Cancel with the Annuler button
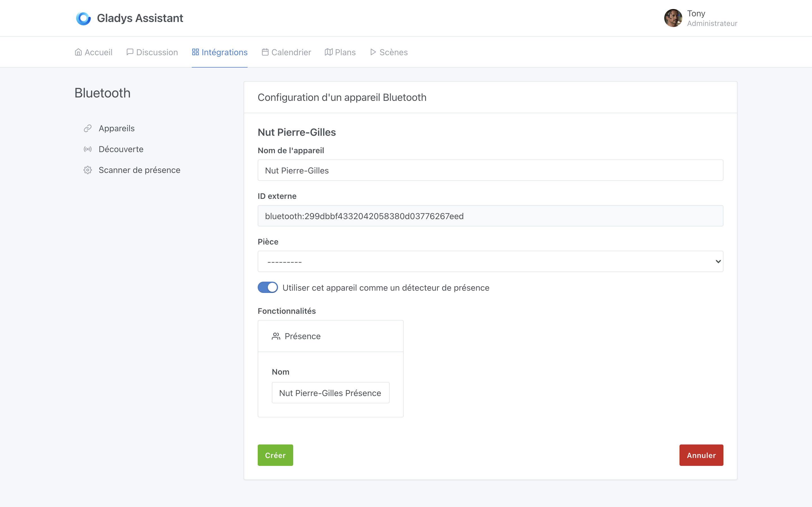 pyautogui.click(x=701, y=455)
